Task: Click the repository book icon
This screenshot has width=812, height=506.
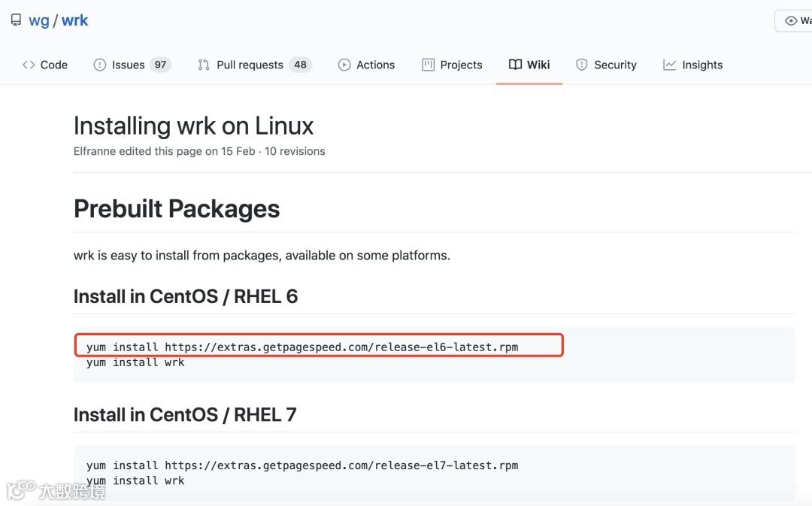Action: [x=16, y=20]
